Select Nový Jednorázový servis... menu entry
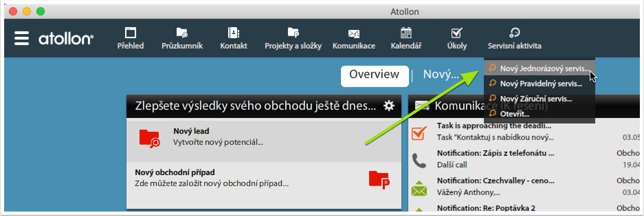 (x=539, y=68)
